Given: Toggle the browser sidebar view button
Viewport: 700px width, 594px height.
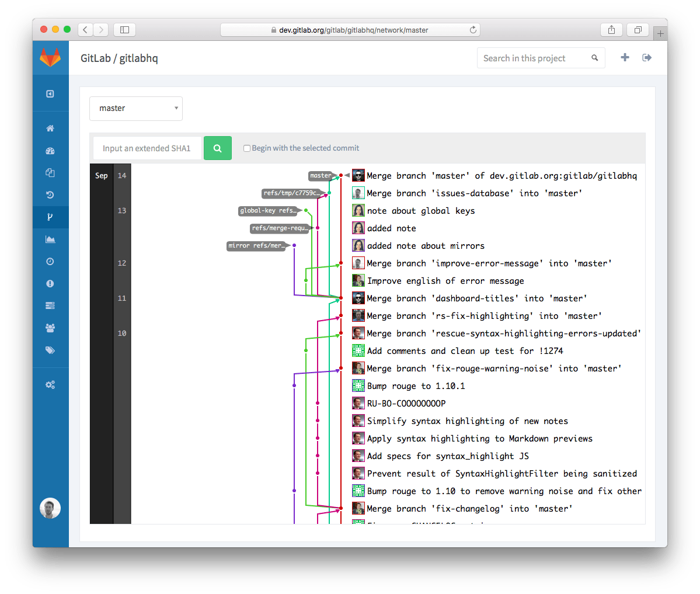Looking at the screenshot, I should click(x=124, y=30).
